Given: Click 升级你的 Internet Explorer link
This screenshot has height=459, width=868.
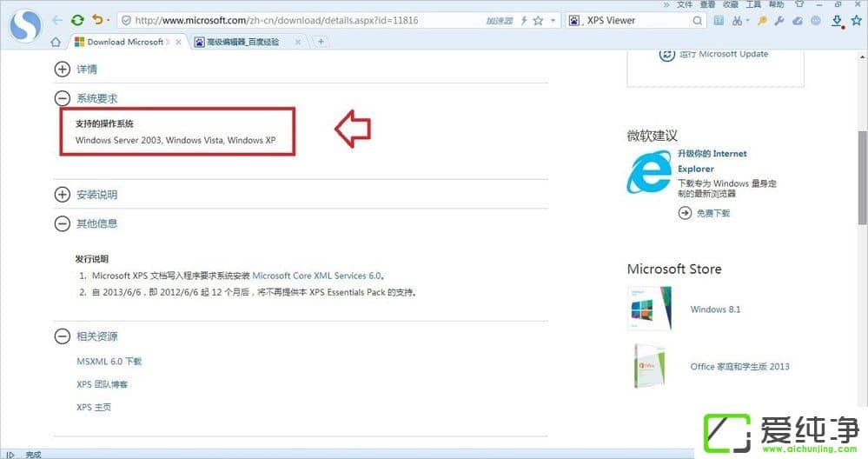Looking at the screenshot, I should click(x=712, y=161).
